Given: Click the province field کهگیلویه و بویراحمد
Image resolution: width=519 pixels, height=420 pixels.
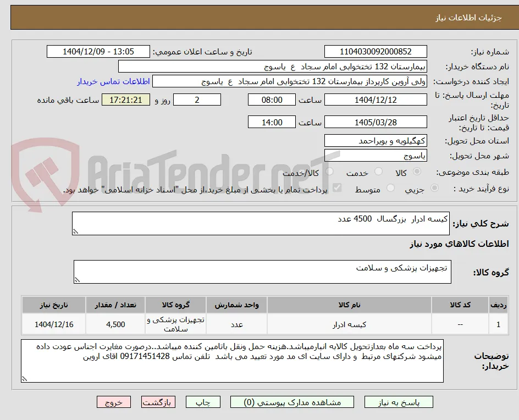Looking at the screenshot, I should (x=376, y=141).
